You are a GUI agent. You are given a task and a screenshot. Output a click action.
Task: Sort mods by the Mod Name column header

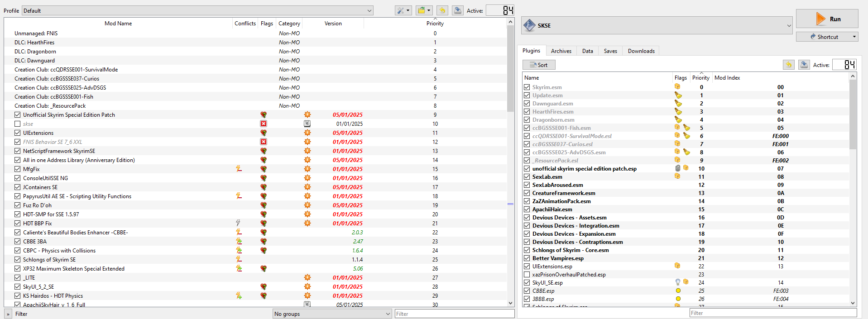(118, 24)
